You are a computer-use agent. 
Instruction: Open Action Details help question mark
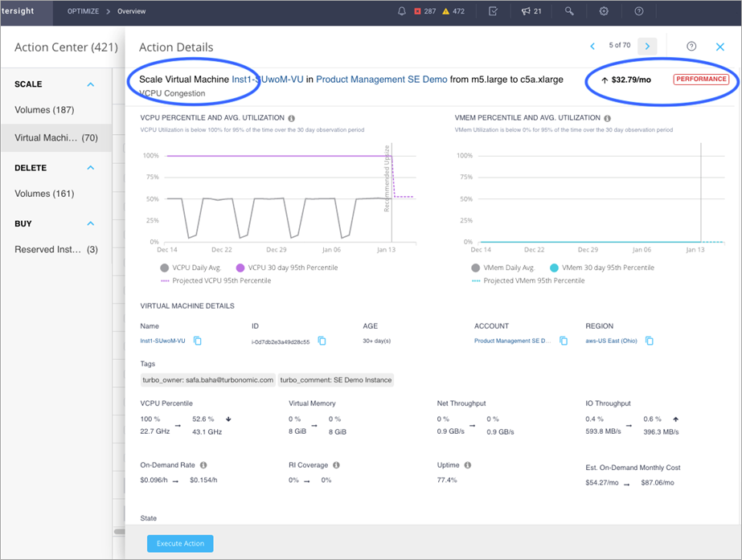(x=691, y=46)
